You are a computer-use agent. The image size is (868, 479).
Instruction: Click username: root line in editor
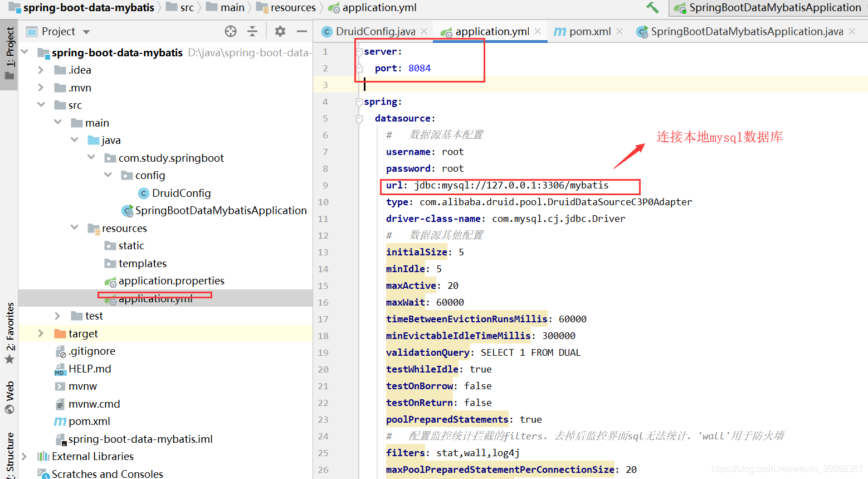[425, 152]
